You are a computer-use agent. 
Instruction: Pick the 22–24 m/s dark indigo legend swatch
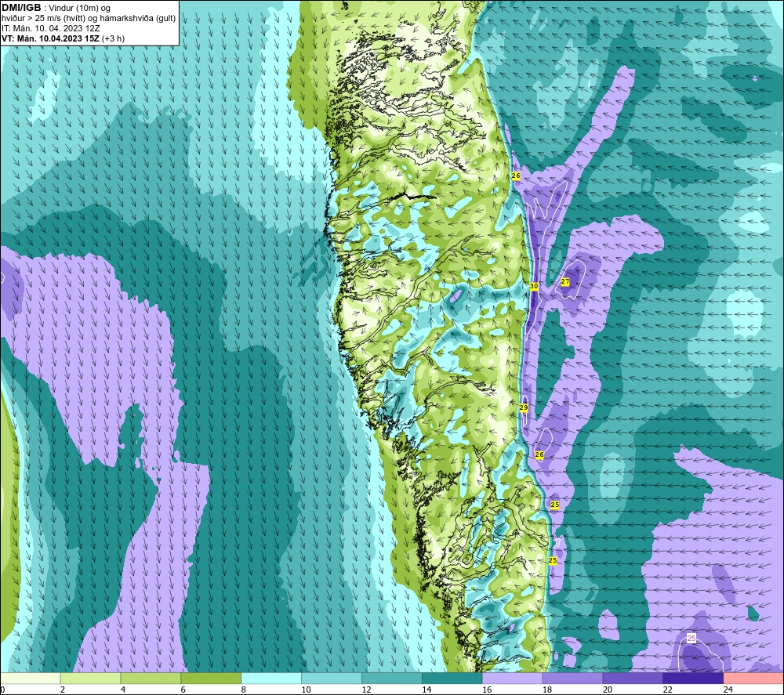693,678
